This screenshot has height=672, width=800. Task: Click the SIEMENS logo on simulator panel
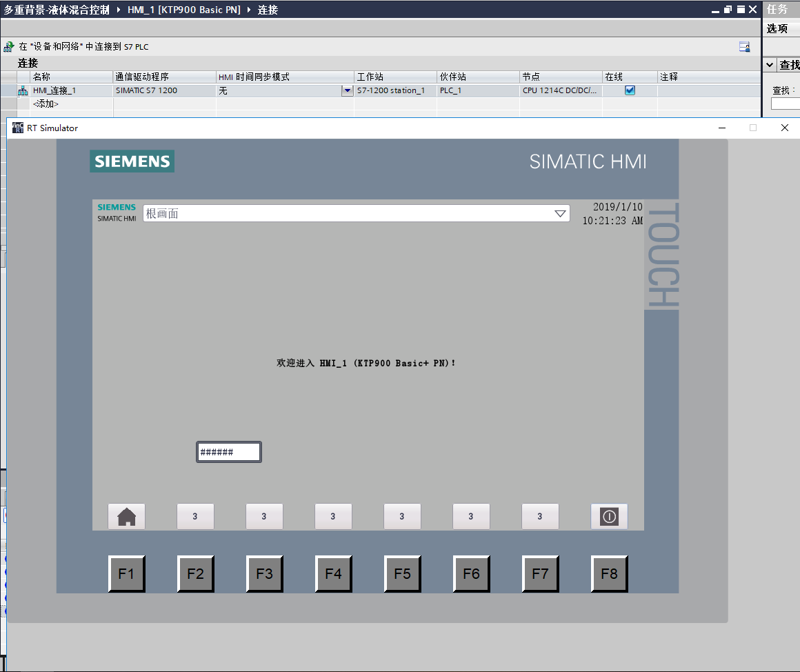tap(132, 161)
